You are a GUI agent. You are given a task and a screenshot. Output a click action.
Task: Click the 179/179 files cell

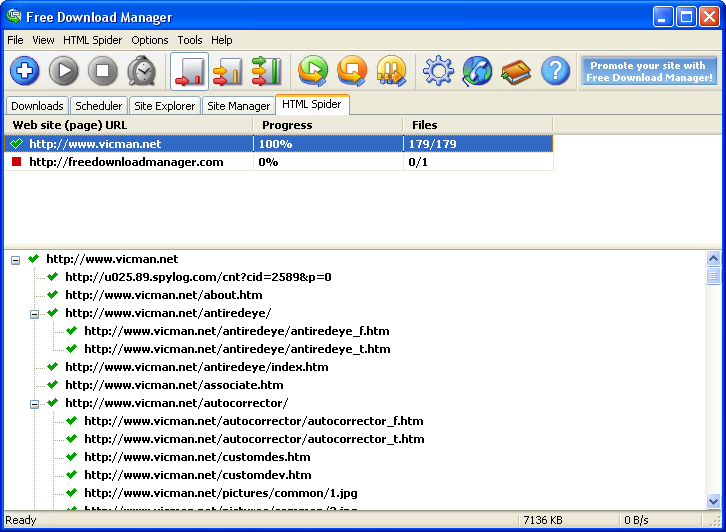pos(478,144)
